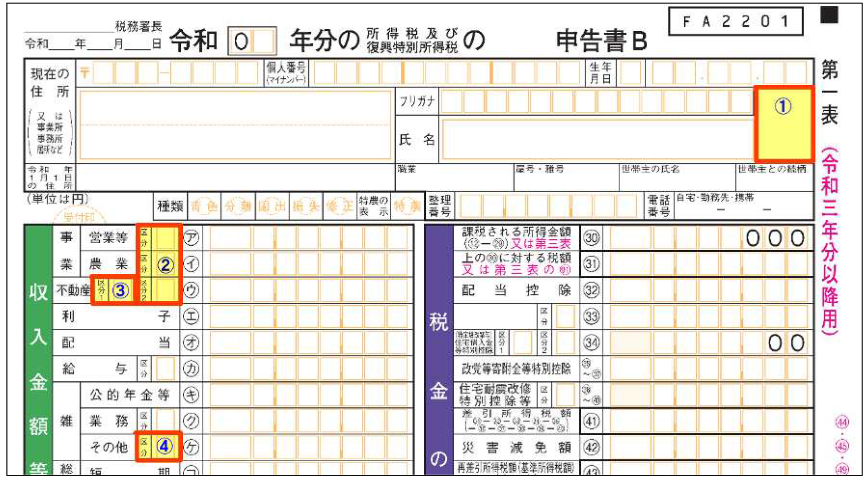The image size is (868, 481).
Task: Click the FA2201 form code box
Action: (736, 21)
